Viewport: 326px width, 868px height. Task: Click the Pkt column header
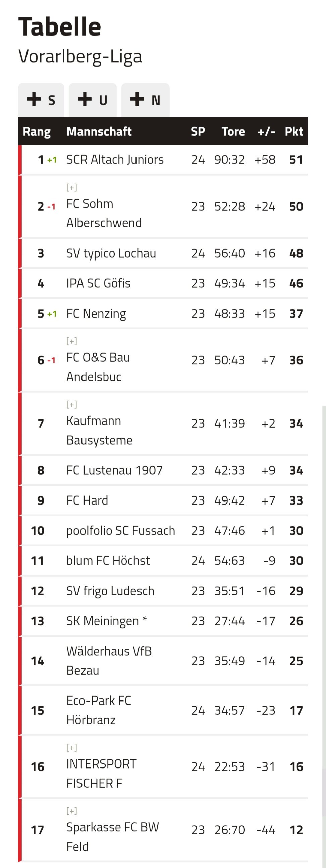[x=294, y=131]
